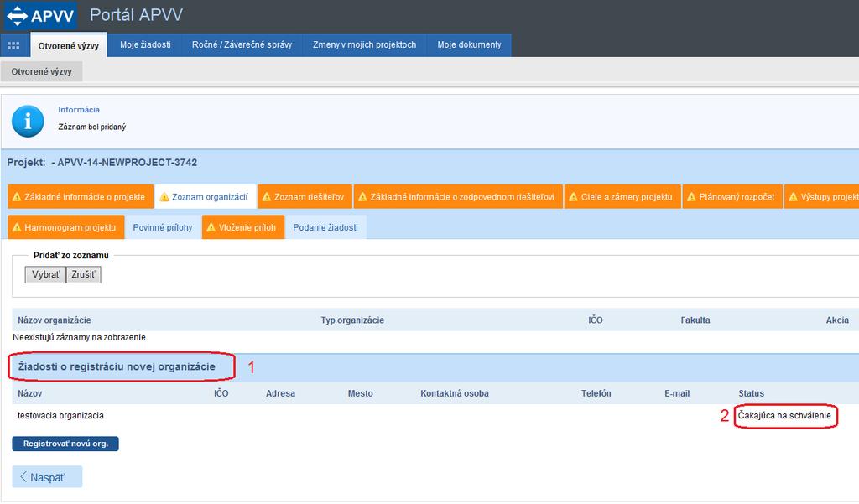The width and height of the screenshot is (859, 504).
Task: Open the grid apps menu icon
Action: click(13, 45)
